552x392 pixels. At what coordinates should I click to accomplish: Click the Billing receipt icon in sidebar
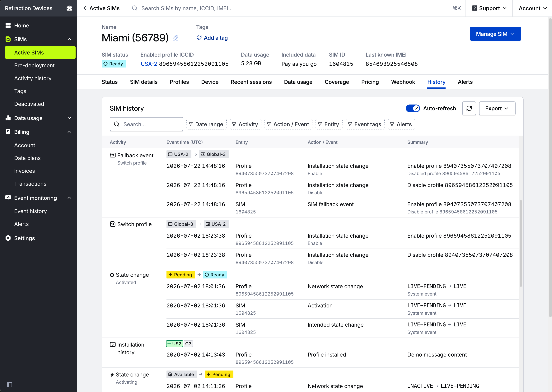click(x=8, y=132)
